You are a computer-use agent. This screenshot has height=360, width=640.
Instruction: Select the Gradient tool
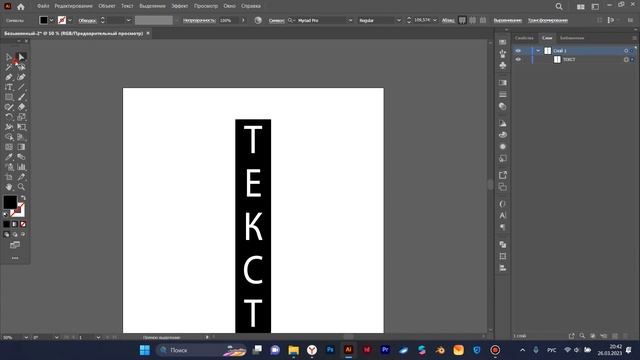(21, 147)
